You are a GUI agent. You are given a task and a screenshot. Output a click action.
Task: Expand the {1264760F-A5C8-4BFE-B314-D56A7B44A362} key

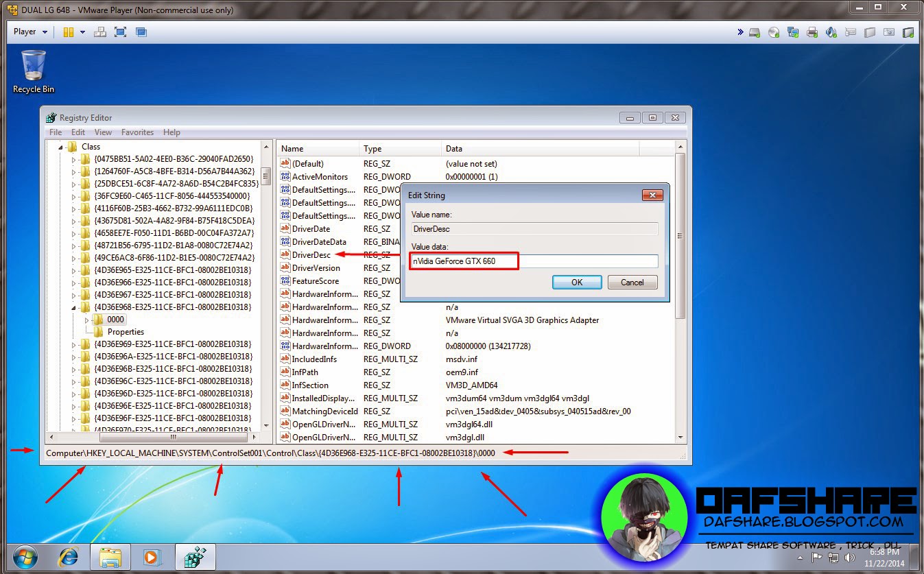(74, 171)
